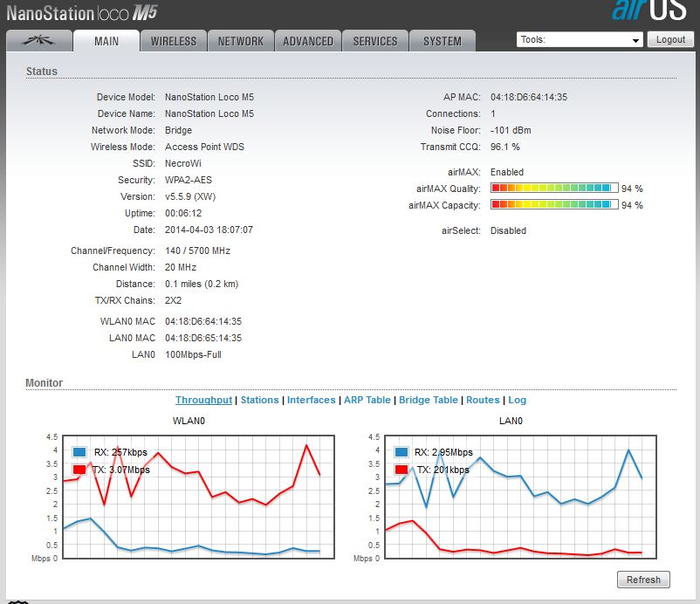Image resolution: width=700 pixels, height=604 pixels.
Task: Click the LAN0 red TX legend swatch
Action: 401,470
